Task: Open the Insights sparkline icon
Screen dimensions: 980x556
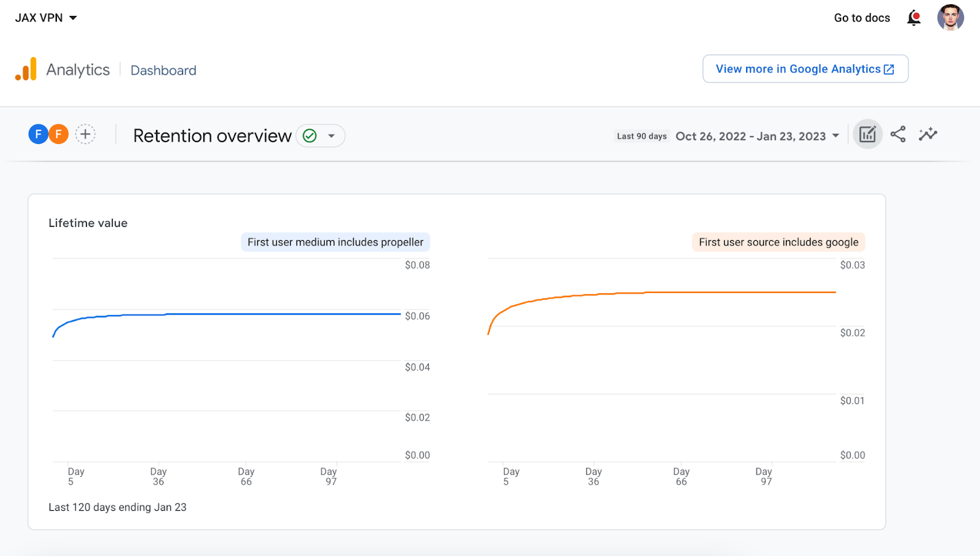Action: click(928, 134)
